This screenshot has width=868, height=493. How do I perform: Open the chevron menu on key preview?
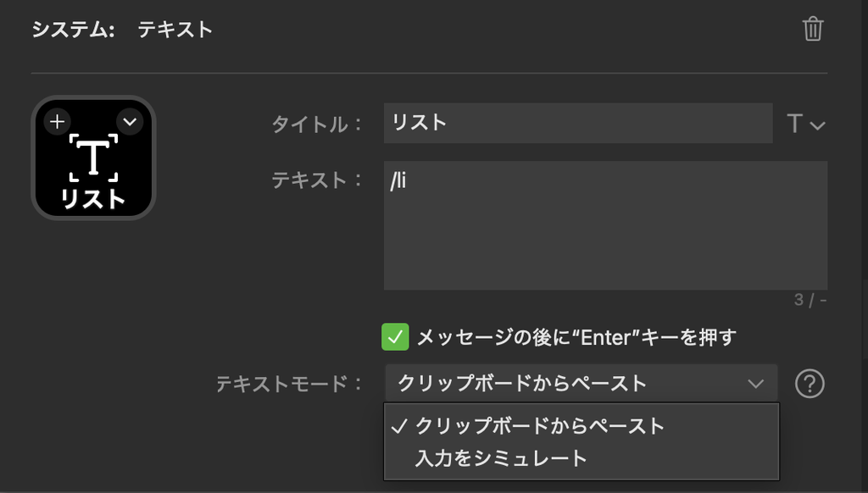(130, 122)
